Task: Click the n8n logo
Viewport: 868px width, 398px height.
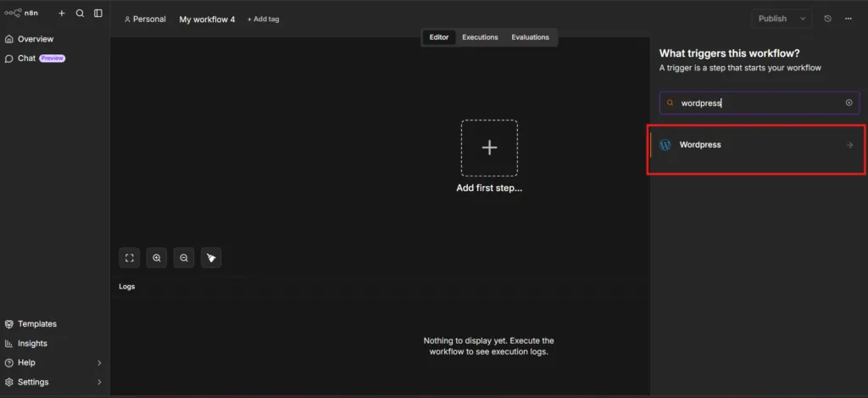Action: pyautogui.click(x=21, y=13)
